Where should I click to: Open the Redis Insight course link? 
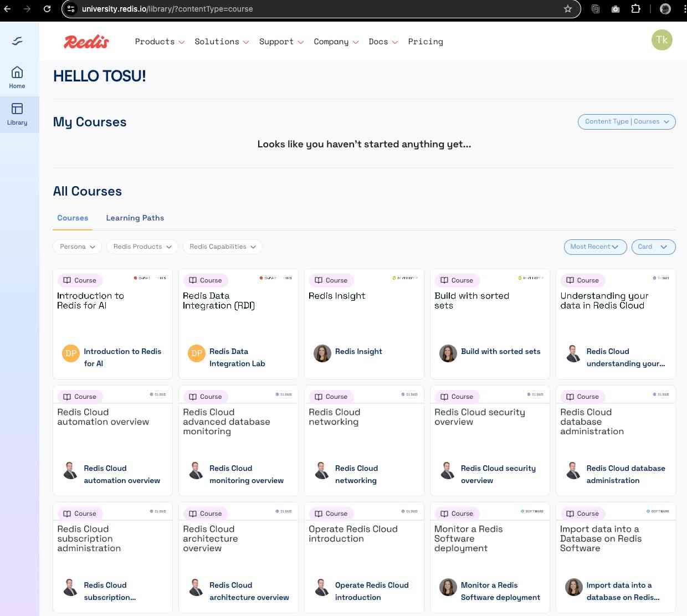tap(358, 351)
